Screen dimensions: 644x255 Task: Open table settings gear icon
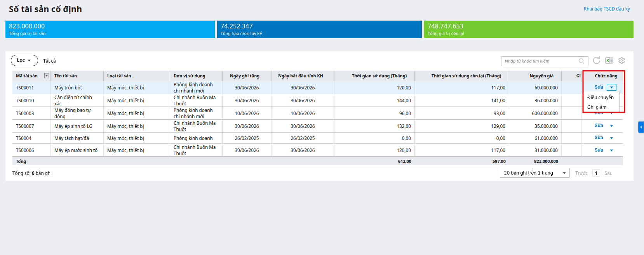(621, 60)
